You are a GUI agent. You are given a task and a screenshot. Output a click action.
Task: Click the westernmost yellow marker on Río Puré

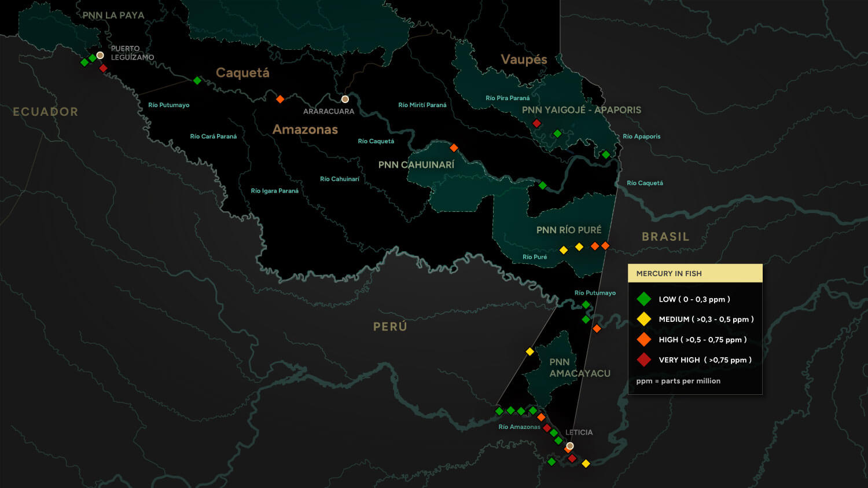pos(564,250)
